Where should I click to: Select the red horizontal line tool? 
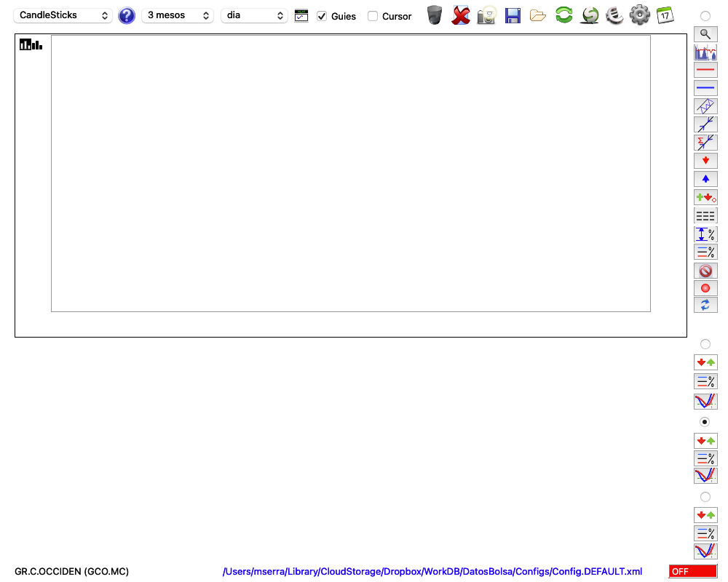[x=705, y=70]
